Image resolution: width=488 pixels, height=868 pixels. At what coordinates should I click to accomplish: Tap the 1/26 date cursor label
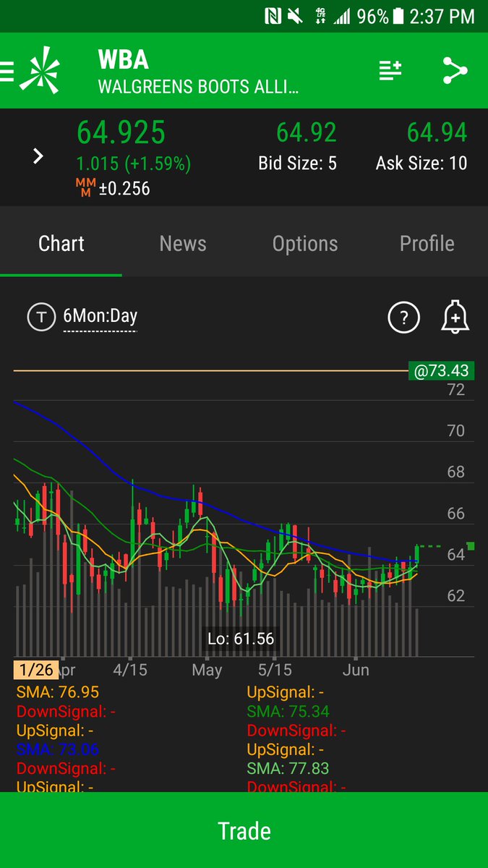tap(35, 669)
